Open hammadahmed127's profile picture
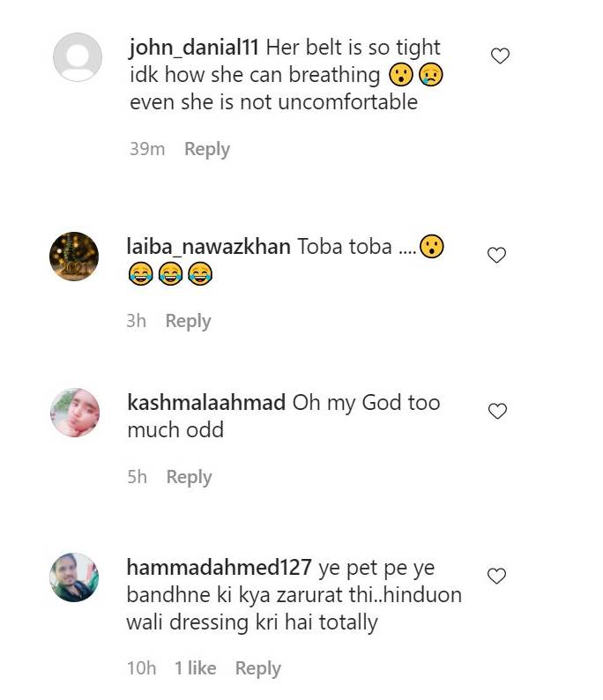 pyautogui.click(x=74, y=577)
